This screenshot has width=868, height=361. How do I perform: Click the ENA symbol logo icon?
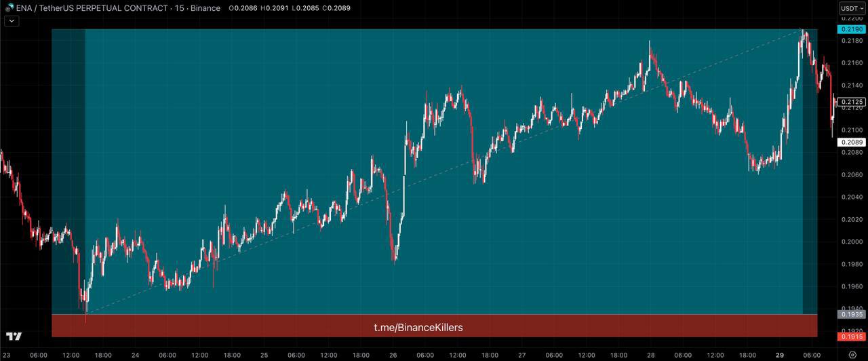click(9, 8)
